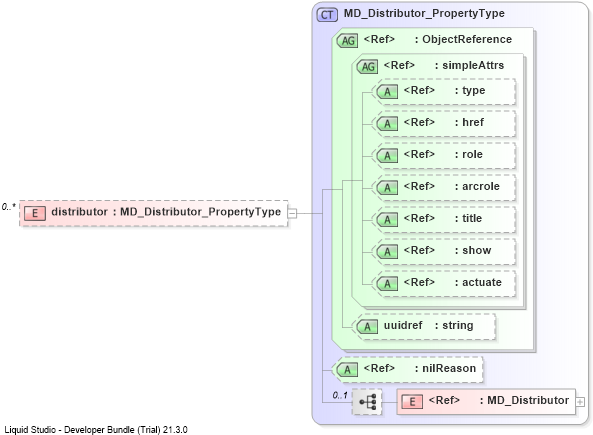This screenshot has height=435, width=593.
Task: Click the 0..* cardinality of distributor
Action: point(8,207)
